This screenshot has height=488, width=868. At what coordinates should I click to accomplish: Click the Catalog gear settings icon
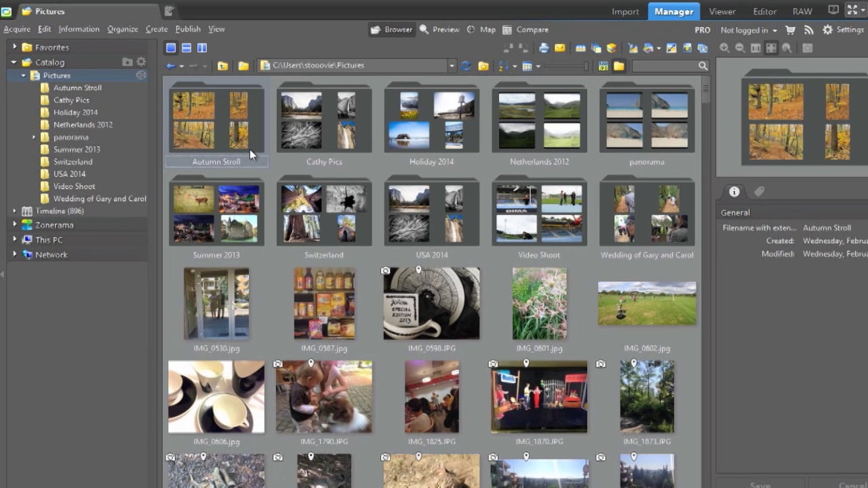pyautogui.click(x=141, y=62)
